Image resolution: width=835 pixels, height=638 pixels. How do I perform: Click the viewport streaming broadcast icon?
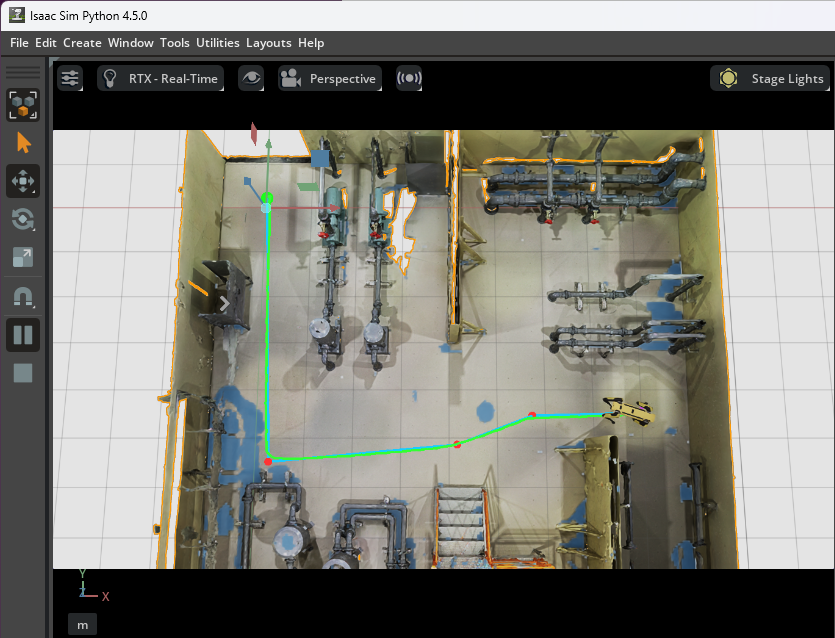point(409,78)
